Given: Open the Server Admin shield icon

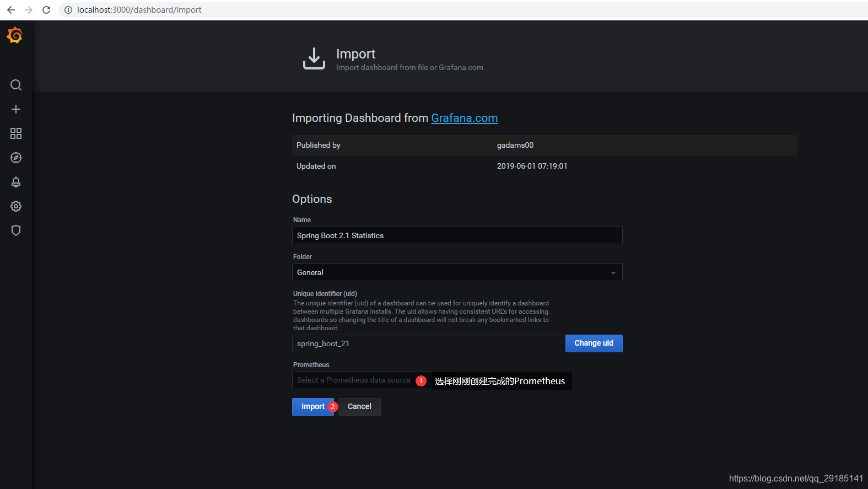Looking at the screenshot, I should (16, 230).
